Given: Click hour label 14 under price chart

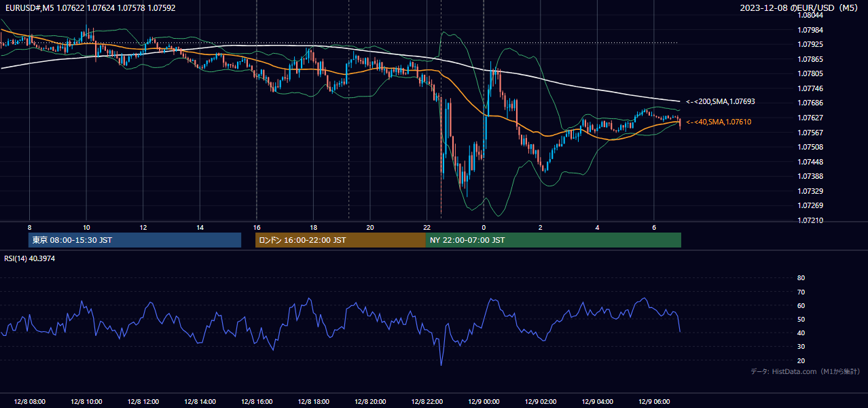Looking at the screenshot, I should 200,227.
